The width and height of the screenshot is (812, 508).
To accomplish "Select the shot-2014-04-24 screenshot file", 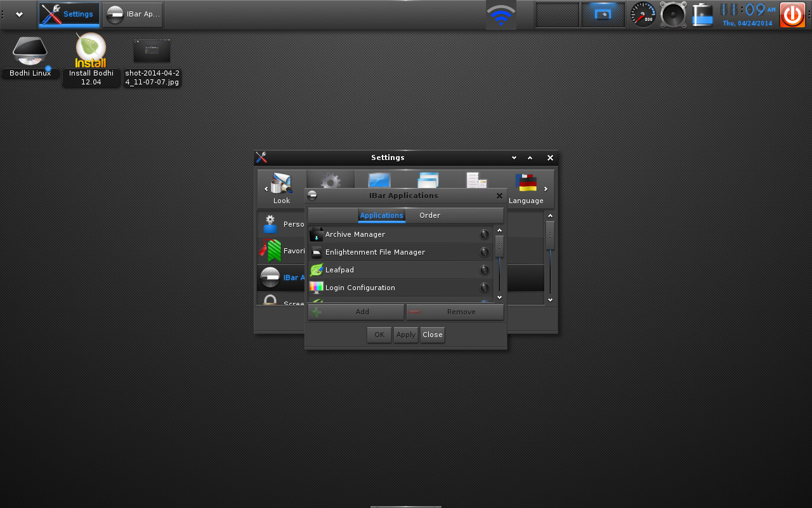I will [152, 62].
